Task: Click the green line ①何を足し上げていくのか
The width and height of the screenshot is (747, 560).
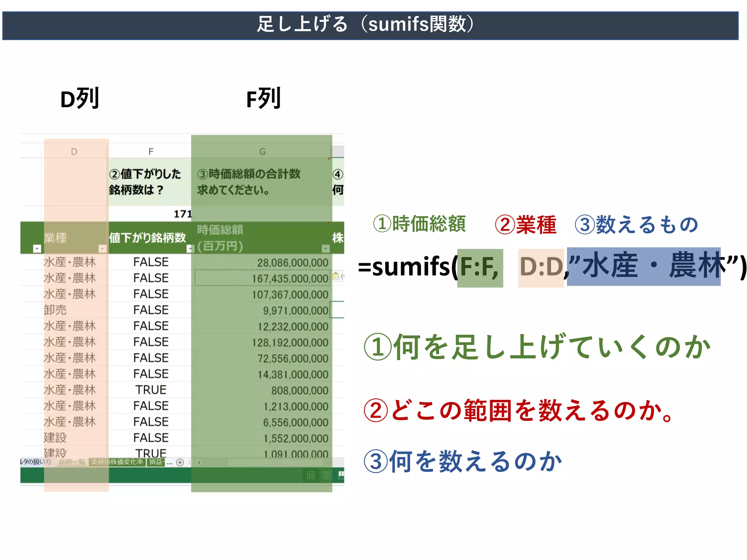Action: (538, 347)
